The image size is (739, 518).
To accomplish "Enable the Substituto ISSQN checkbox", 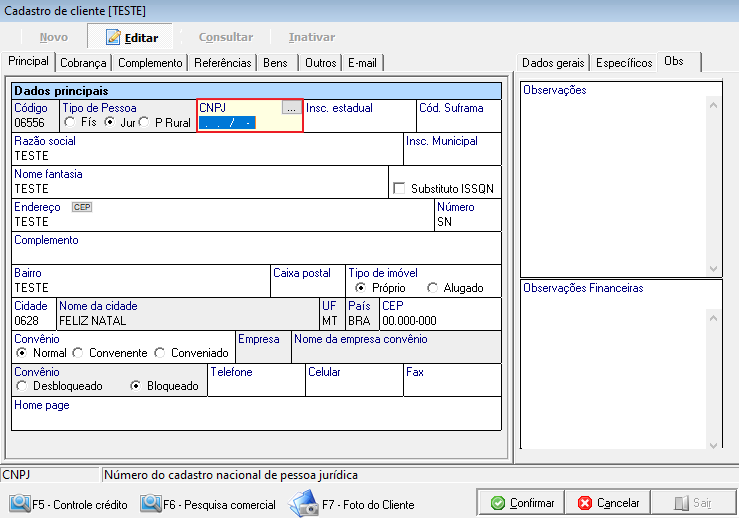I will point(400,188).
